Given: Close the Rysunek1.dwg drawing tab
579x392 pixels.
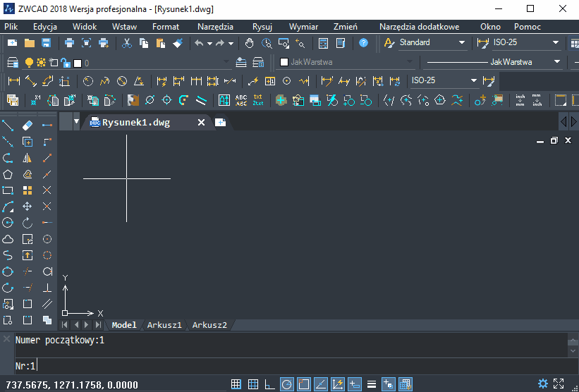Looking at the screenshot, I should pos(201,123).
